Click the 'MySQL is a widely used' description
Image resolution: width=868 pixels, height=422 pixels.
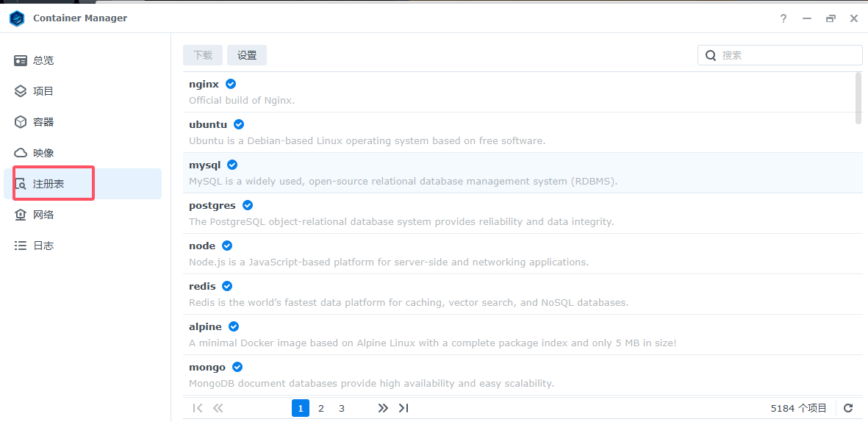[x=403, y=181]
